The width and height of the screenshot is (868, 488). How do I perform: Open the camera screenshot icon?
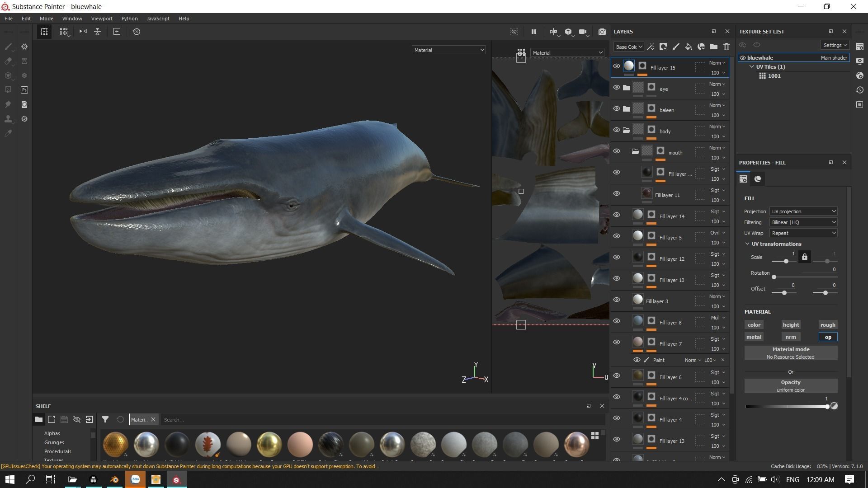602,32
